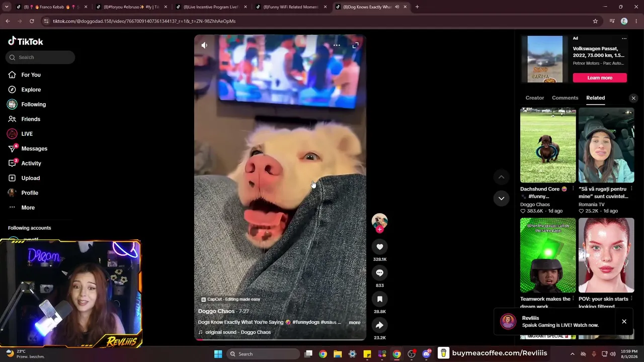Image resolution: width=644 pixels, height=362 pixels.
Task: View site information icon in address bar
Action: coord(46,21)
